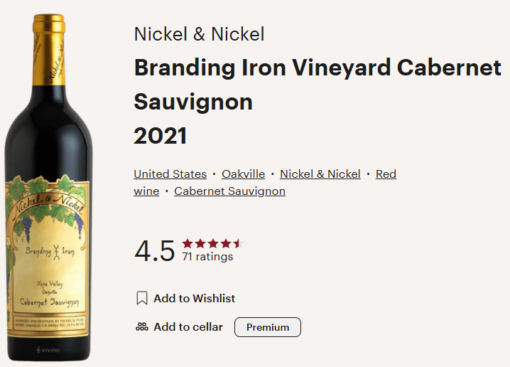Open the Oakville region link
This screenshot has width=510, height=367.
[x=243, y=174]
